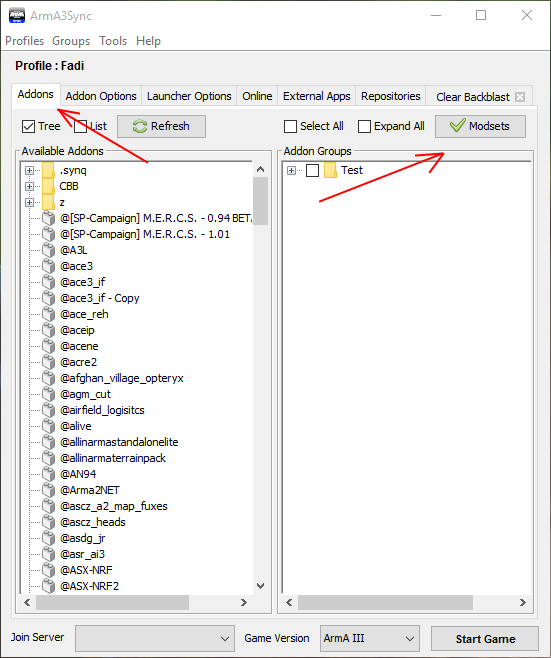Click up arrow of Available Addons scrollbar
Viewport: 551px width, 658px height.
coord(260,169)
